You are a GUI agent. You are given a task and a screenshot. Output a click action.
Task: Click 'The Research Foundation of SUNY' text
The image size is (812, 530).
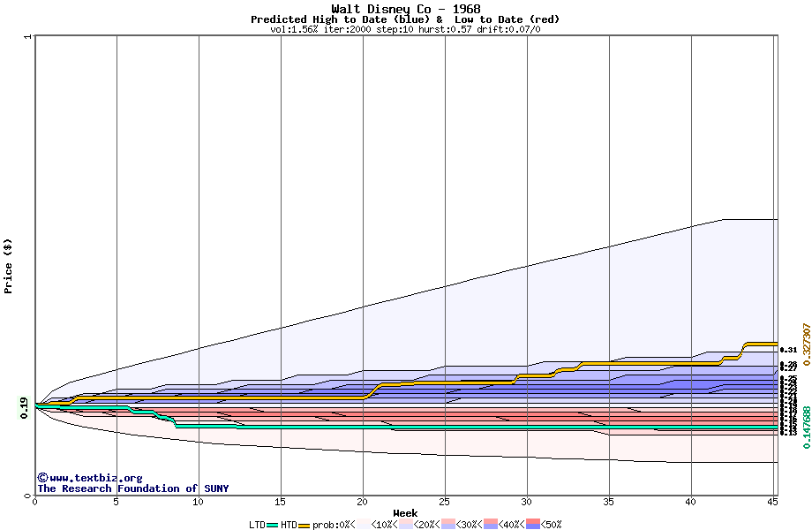pyautogui.click(x=133, y=488)
